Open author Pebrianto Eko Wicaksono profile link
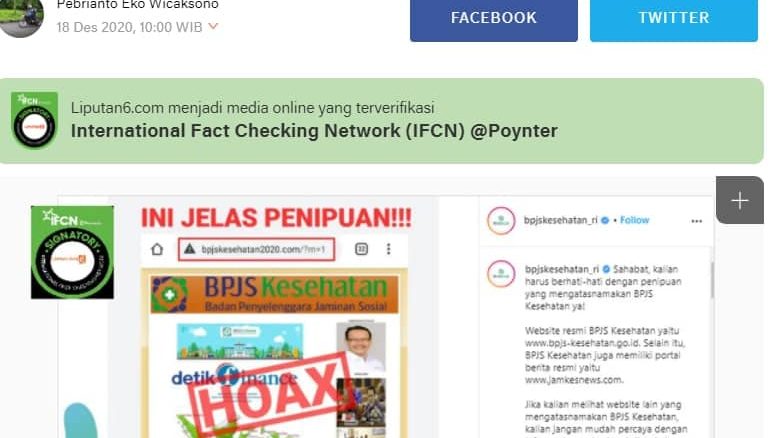This screenshot has width=782, height=438. click(x=138, y=5)
